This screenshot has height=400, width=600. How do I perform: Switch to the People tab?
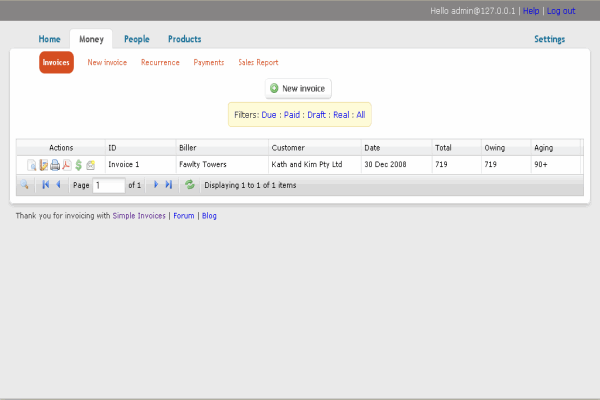click(137, 39)
